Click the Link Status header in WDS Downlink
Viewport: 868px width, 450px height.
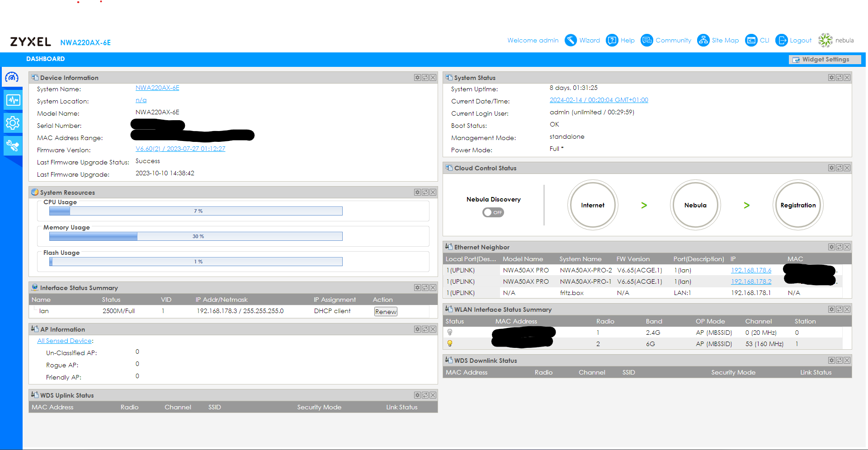pyautogui.click(x=816, y=372)
